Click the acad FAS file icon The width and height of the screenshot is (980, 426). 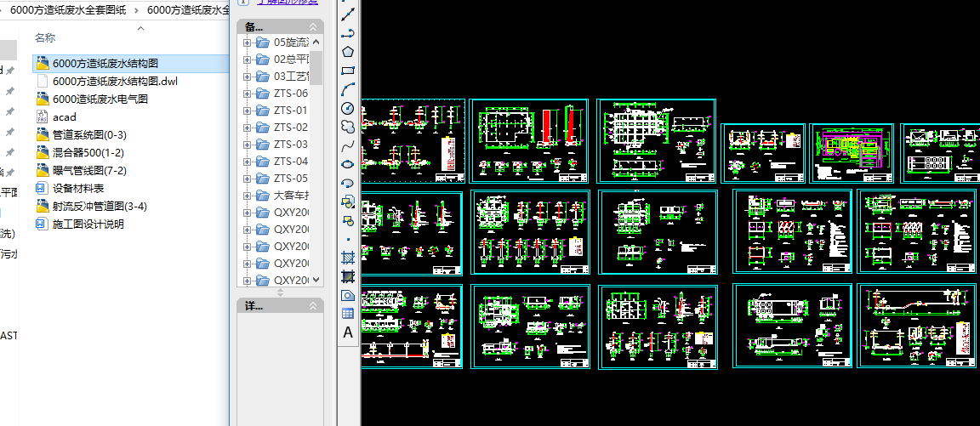click(43, 116)
